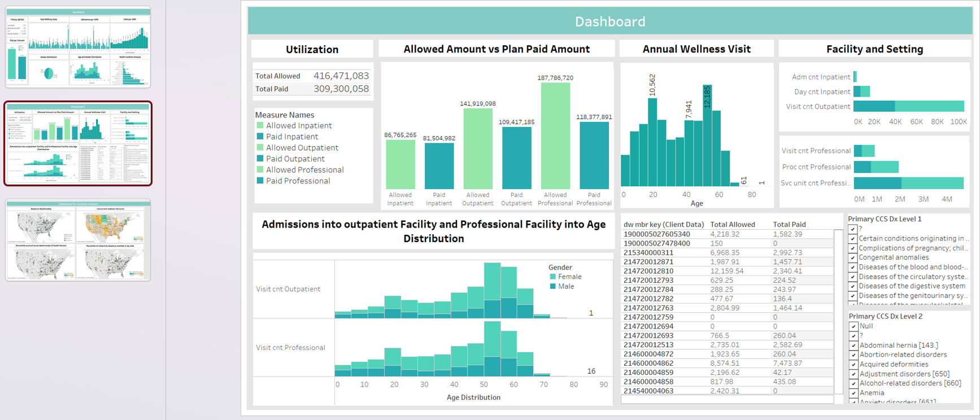
Task: Click the Paid Outpatient legend color swatch
Action: [260, 159]
